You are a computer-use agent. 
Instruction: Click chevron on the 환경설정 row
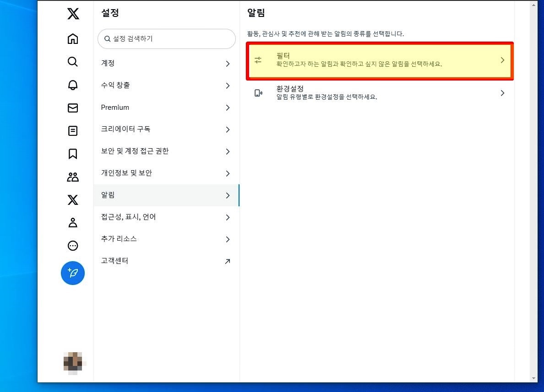502,93
